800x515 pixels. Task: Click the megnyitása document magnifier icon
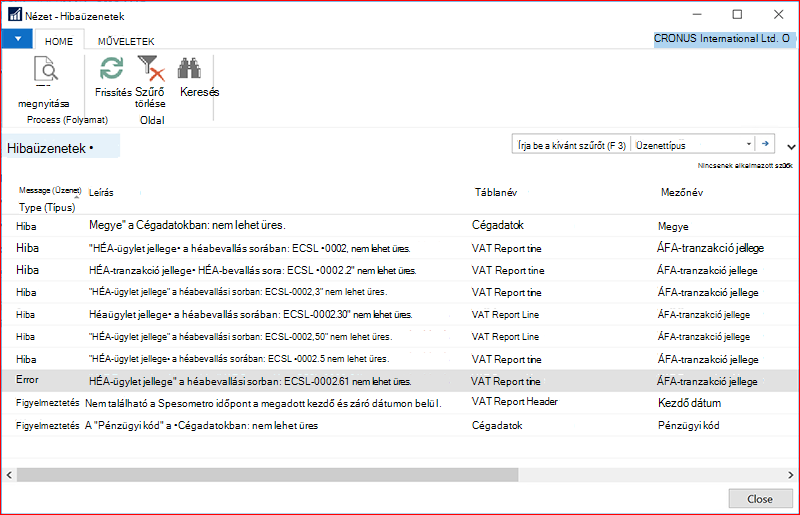point(46,70)
